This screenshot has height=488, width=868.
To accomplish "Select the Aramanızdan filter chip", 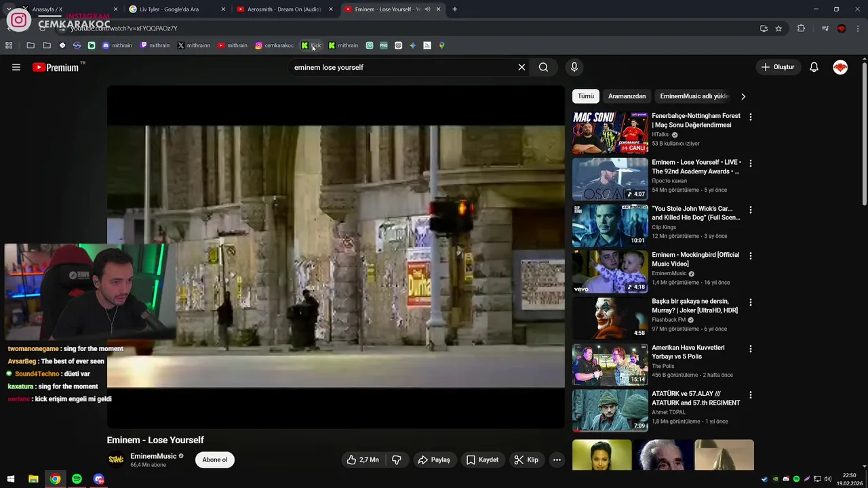I will coord(627,96).
